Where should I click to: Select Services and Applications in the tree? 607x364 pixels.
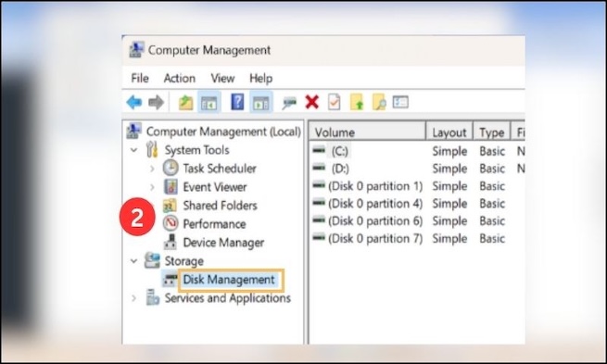pyautogui.click(x=228, y=298)
